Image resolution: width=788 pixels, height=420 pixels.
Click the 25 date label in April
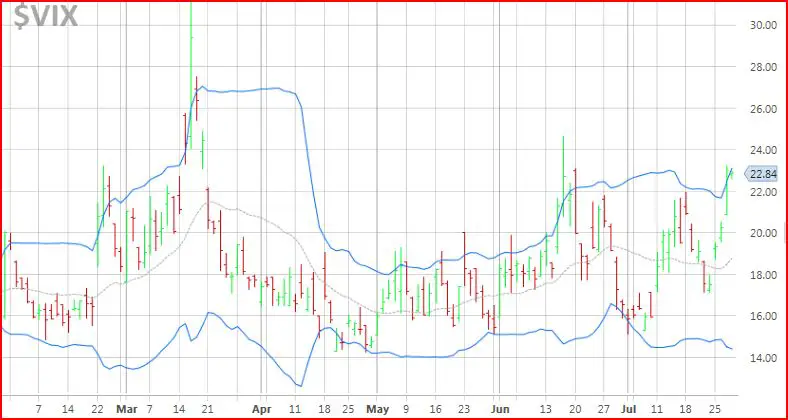point(348,409)
